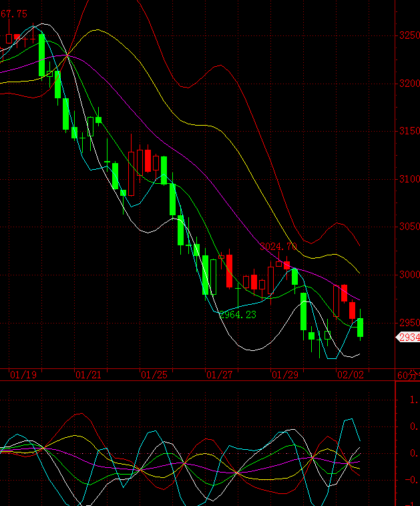Viewport: 420px width, 506px height.
Task: Click the 02/02 date label
Action: pyautogui.click(x=351, y=375)
